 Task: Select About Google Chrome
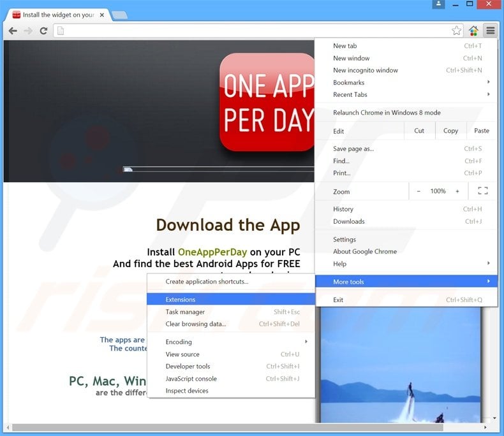pos(406,251)
